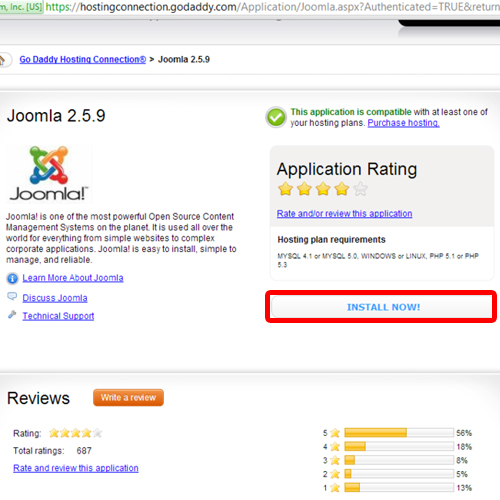Click the 18% four-star rating bar
Image resolution: width=500 pixels, height=500 pixels.
point(399,446)
